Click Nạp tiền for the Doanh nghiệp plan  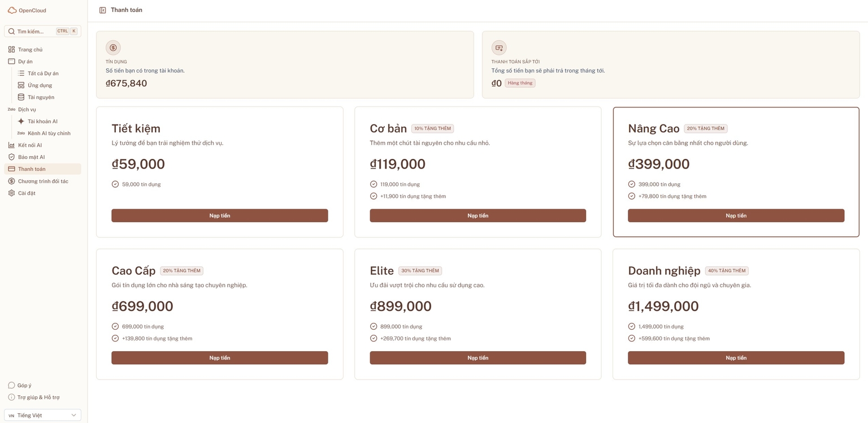(736, 358)
